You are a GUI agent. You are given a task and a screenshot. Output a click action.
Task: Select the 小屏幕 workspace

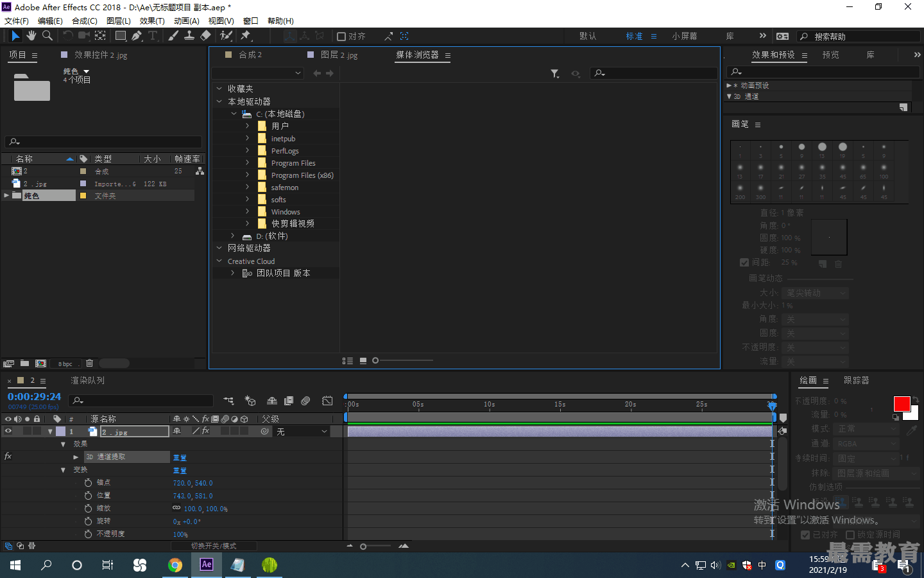point(685,36)
